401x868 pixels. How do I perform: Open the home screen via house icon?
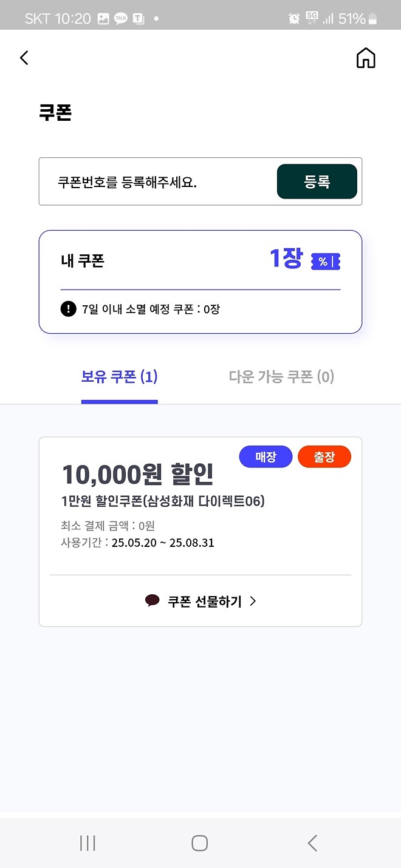[x=366, y=58]
